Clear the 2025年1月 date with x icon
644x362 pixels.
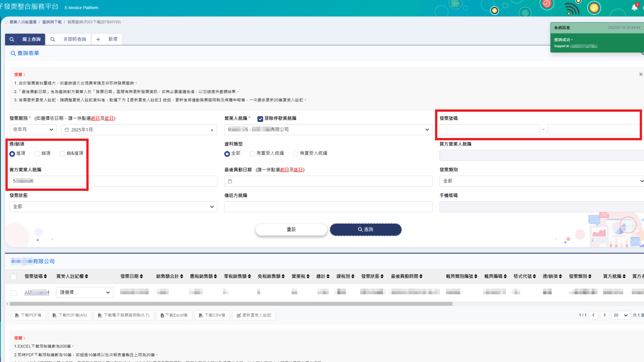(x=212, y=130)
